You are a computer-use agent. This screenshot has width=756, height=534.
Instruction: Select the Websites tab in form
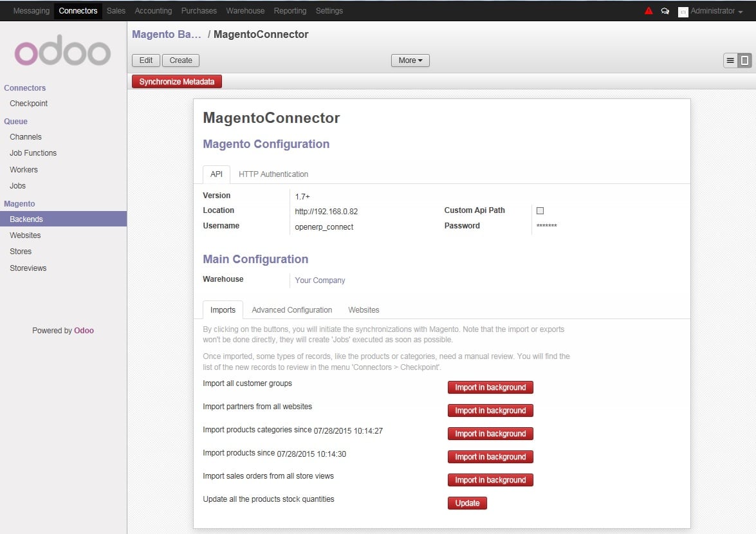[364, 310]
